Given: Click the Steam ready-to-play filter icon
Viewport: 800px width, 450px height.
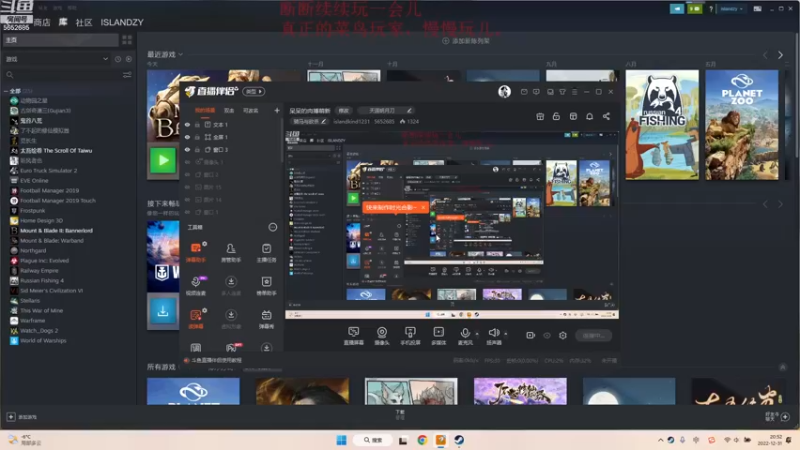Looking at the screenshot, I should pos(129,59).
